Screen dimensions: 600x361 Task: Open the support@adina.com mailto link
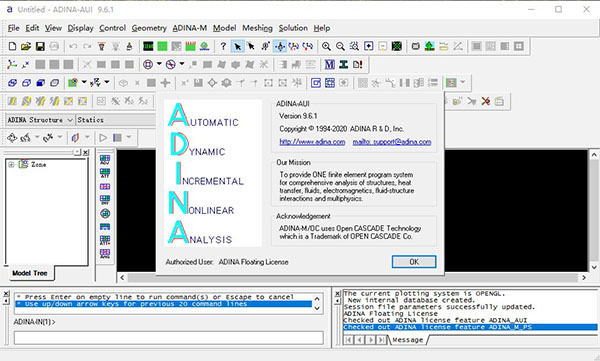tap(392, 142)
